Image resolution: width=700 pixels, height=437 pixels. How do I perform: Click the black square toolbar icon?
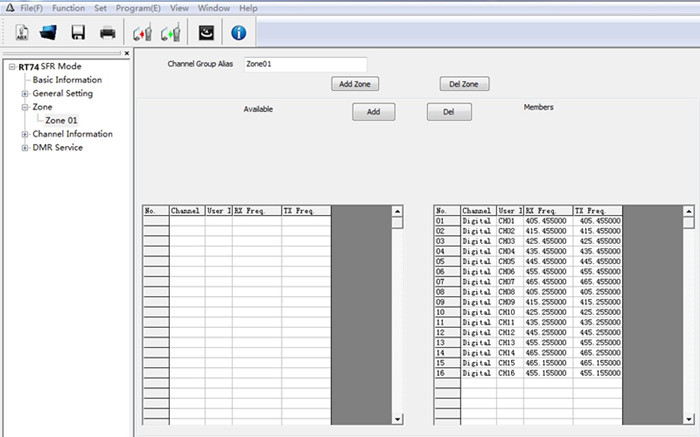tap(206, 33)
